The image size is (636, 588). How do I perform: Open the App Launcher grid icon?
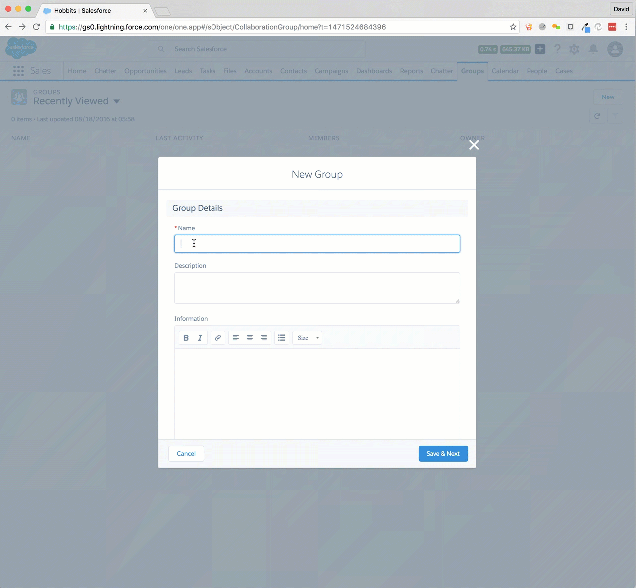pos(18,71)
